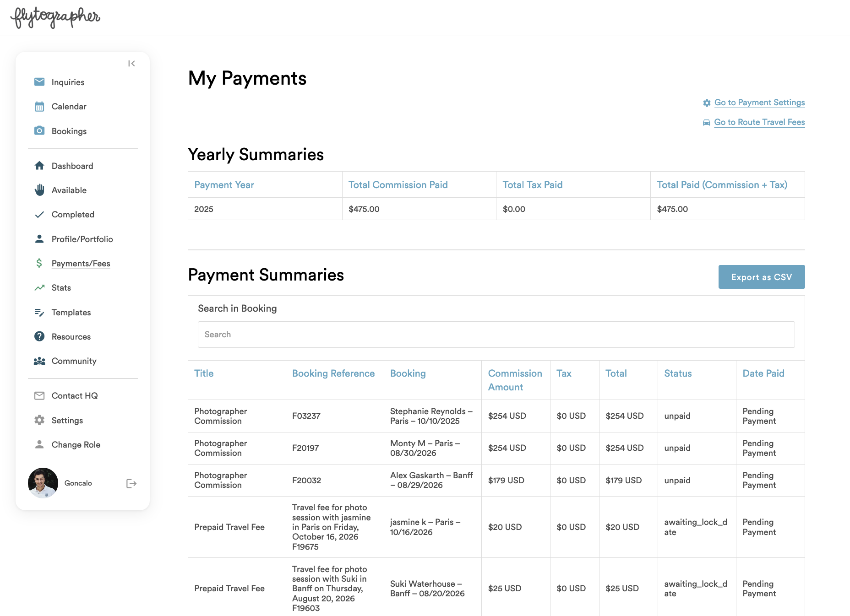
Task: Sort by the Date Paid column header
Action: pos(763,373)
